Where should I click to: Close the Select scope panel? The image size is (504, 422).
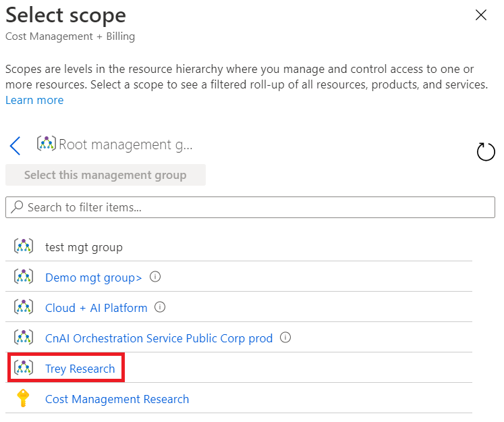[x=481, y=16]
